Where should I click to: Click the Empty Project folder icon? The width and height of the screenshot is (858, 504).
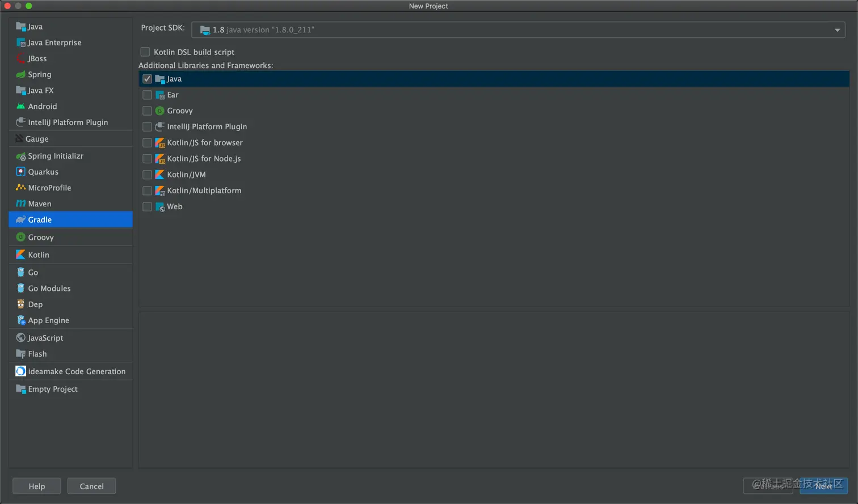[21, 389]
